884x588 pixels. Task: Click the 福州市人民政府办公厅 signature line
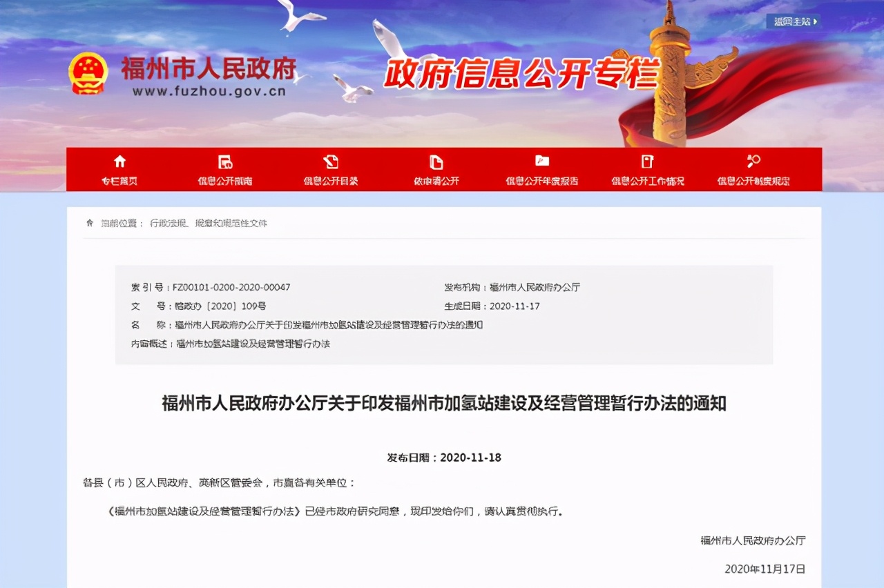(x=753, y=540)
